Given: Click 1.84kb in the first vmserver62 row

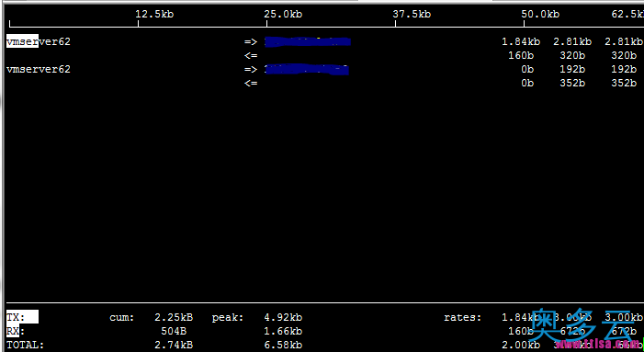Looking at the screenshot, I should (x=521, y=41).
